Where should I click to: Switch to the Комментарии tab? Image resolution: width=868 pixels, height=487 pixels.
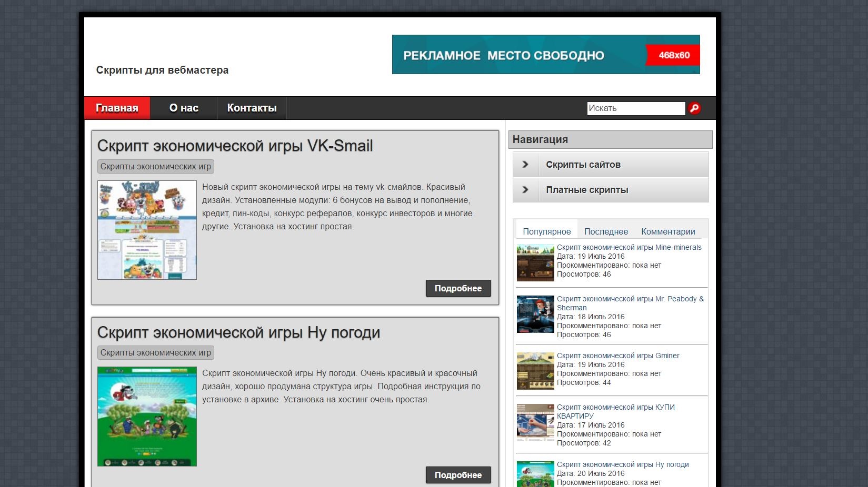[x=668, y=231]
